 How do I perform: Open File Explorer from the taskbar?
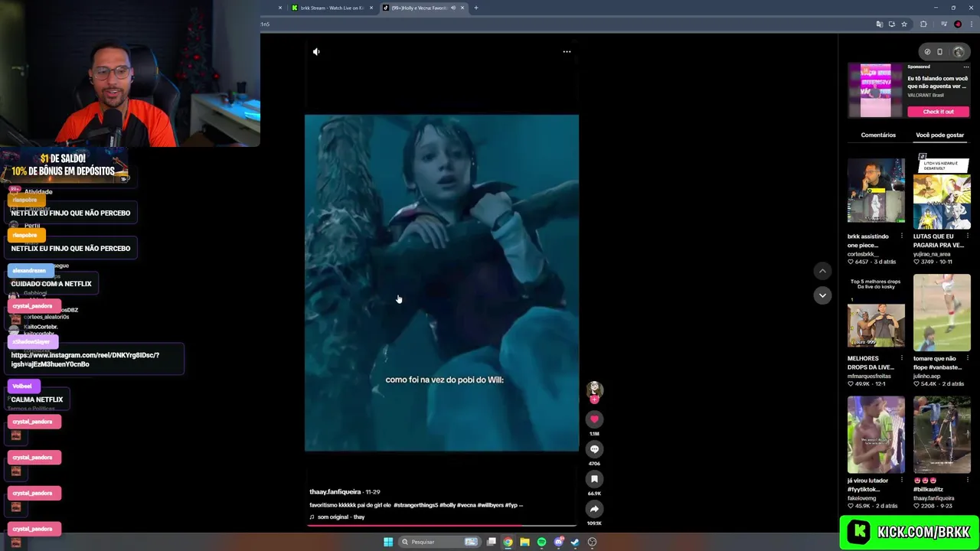[x=524, y=542]
